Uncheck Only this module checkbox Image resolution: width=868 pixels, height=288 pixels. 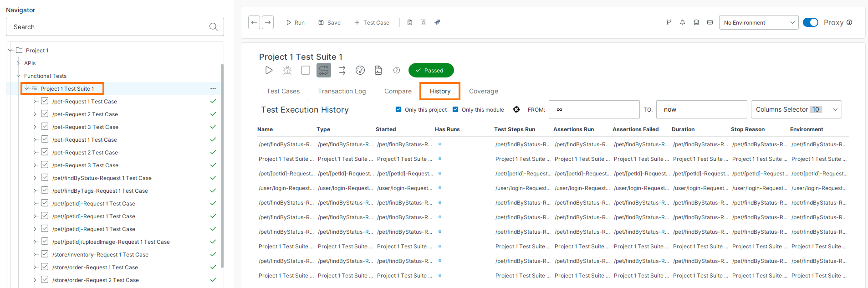(x=455, y=109)
